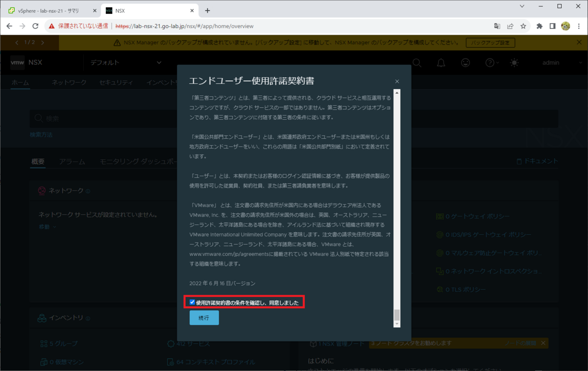Click the URL address bar
Viewport: 588px width, 371px height.
(x=274, y=26)
